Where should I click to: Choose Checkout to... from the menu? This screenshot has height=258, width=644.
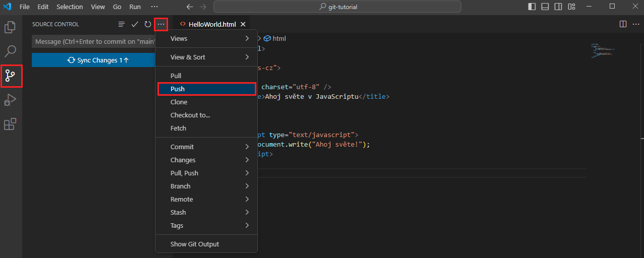coord(206,115)
